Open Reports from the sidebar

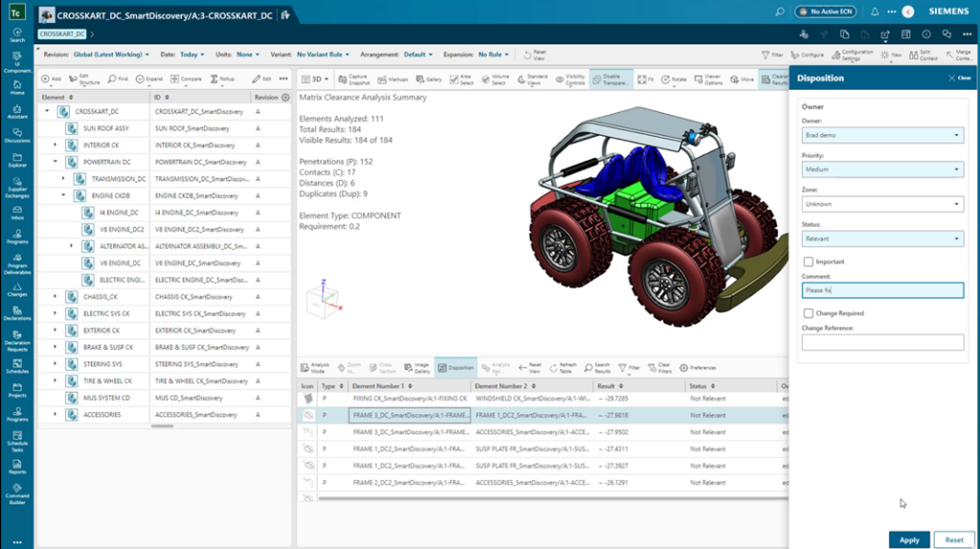[17, 467]
